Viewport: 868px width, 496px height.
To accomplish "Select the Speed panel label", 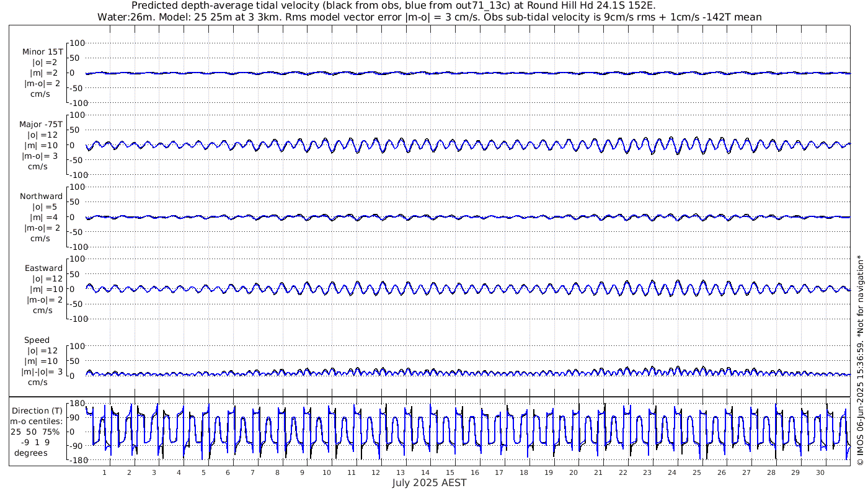I will (37, 340).
